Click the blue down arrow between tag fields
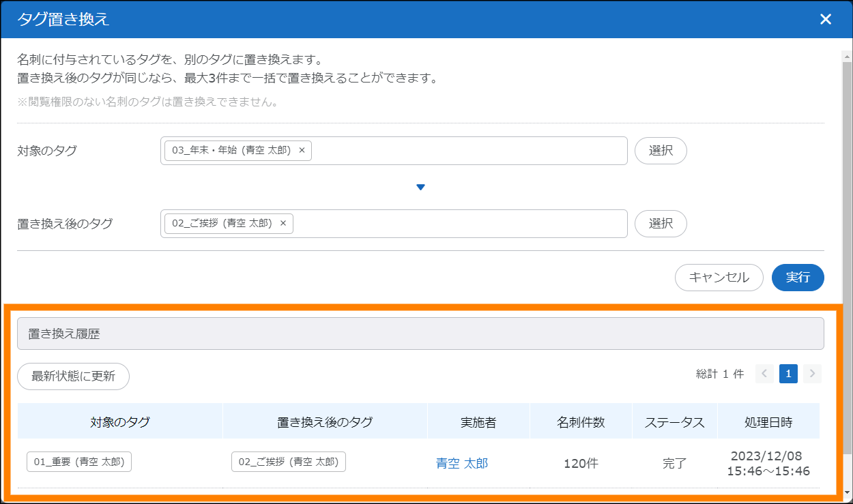 coord(420,188)
